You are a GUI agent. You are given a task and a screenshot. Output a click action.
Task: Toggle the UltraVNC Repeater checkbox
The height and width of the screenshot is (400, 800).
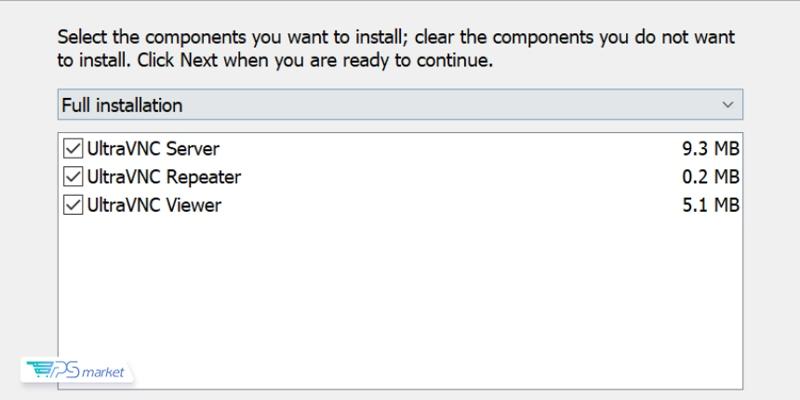73,177
